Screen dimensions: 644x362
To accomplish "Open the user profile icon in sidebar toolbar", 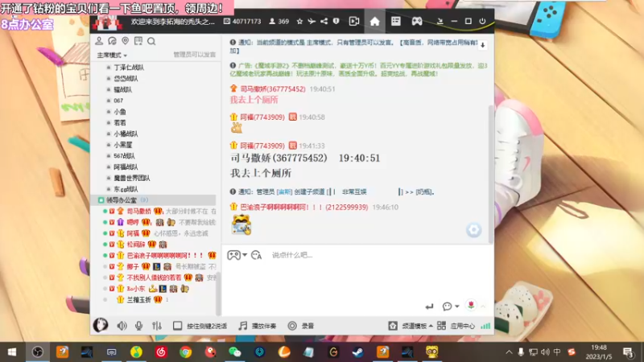I will (x=99, y=41).
